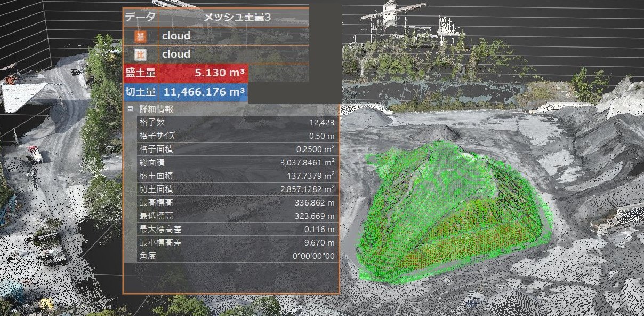This screenshot has width=644, height=316.
Task: Select the cloud entry beside the 基 icon
Action: point(176,36)
